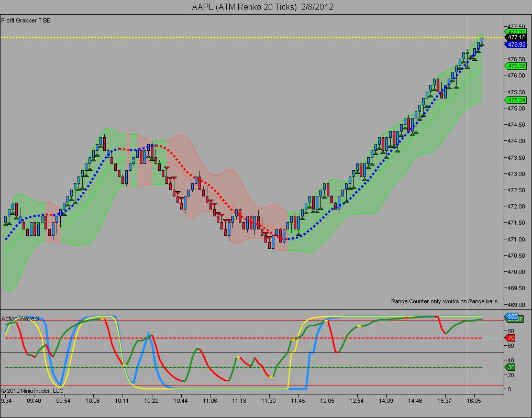
Task: Click the 475.00 price axis label
Action: (x=516, y=108)
